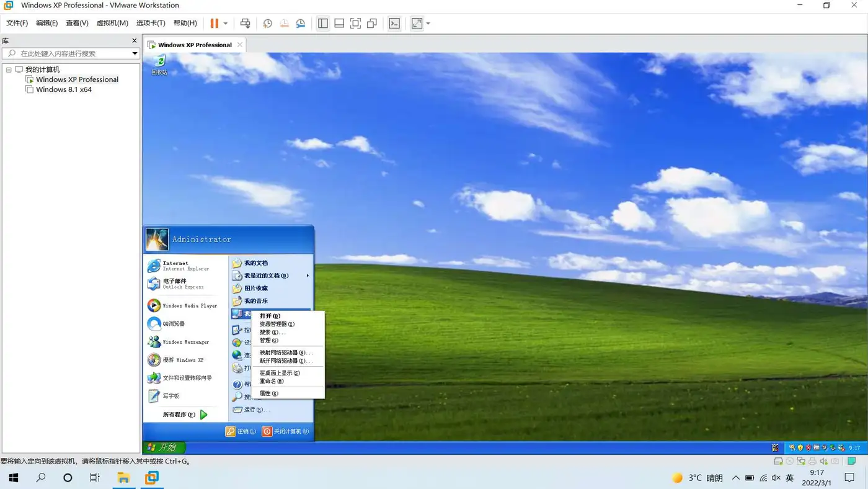Open the 虚拟机(M) menu
The image size is (868, 489).
[x=112, y=23]
